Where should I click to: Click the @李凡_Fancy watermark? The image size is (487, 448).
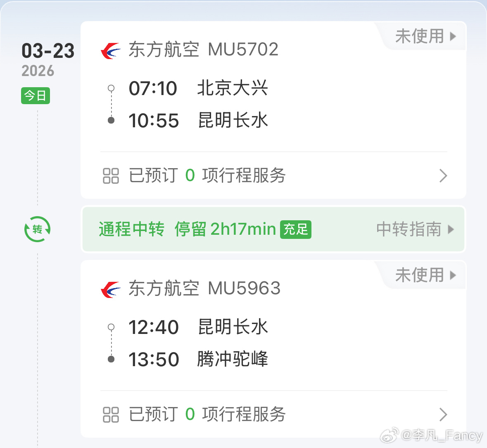pyautogui.click(x=440, y=436)
